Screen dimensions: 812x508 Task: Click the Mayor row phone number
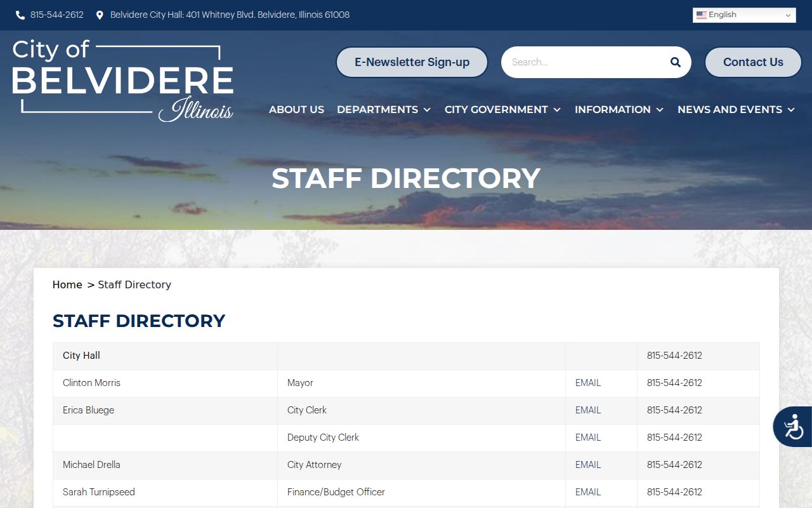pos(674,383)
